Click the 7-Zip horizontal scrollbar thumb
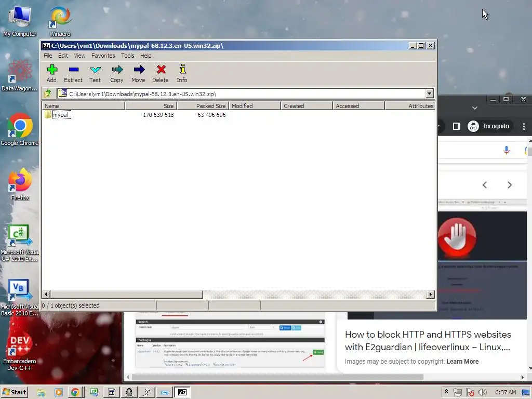The image size is (532, 399). 127,294
